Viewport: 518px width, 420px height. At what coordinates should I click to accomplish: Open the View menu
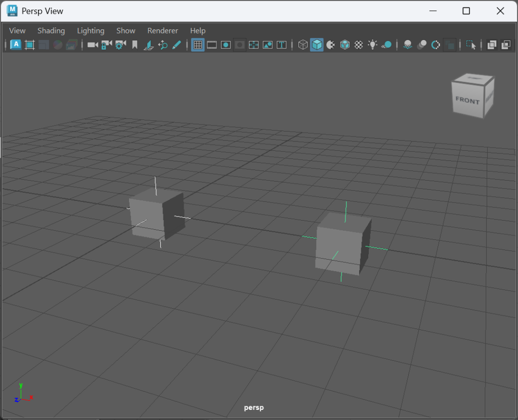(17, 31)
